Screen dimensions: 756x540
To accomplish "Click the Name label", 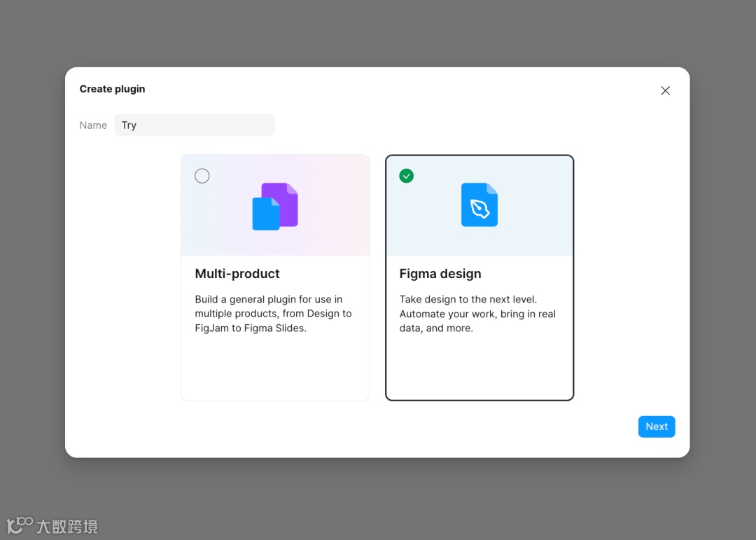I will tap(93, 125).
